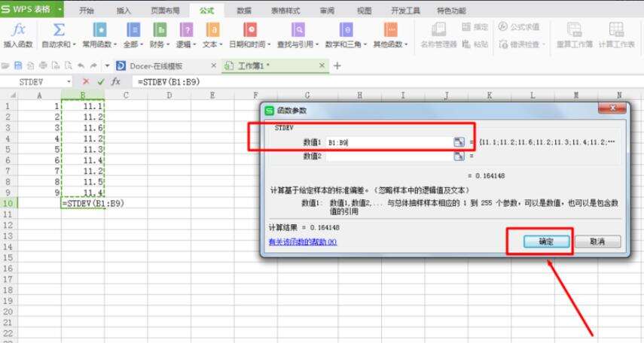This screenshot has width=644, height=343.
Task: Click into the 数值2 input field
Action: pyautogui.click(x=388, y=156)
